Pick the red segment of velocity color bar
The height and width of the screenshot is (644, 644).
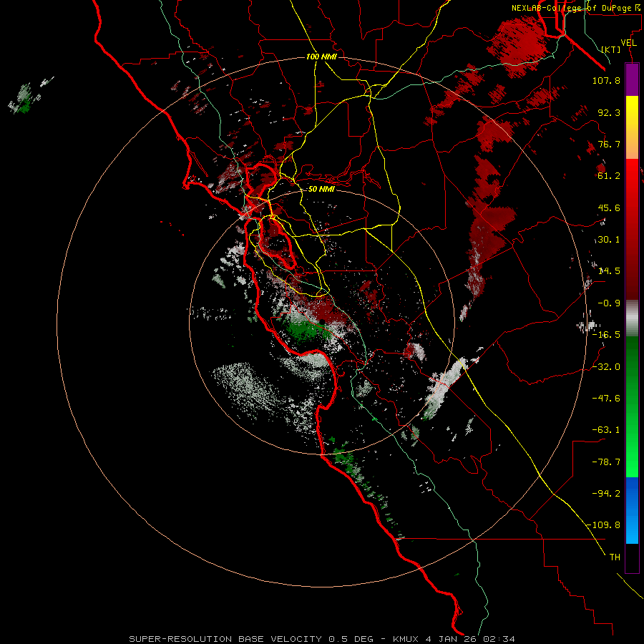632,229
